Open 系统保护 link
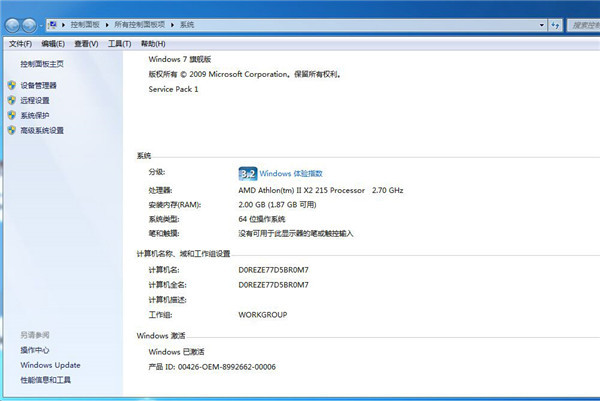The height and width of the screenshot is (401, 600). (35, 115)
